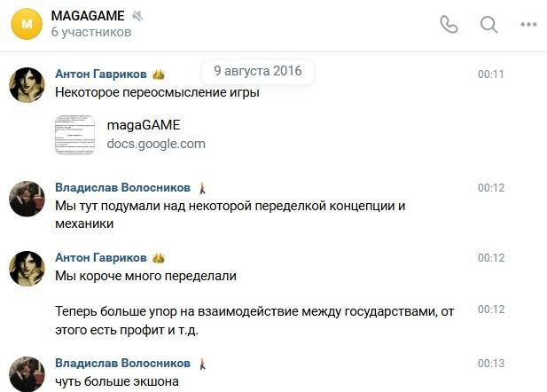Screen dimensions: 547x392
Task: Open chat search with the magnifier icon
Action: coord(488,25)
